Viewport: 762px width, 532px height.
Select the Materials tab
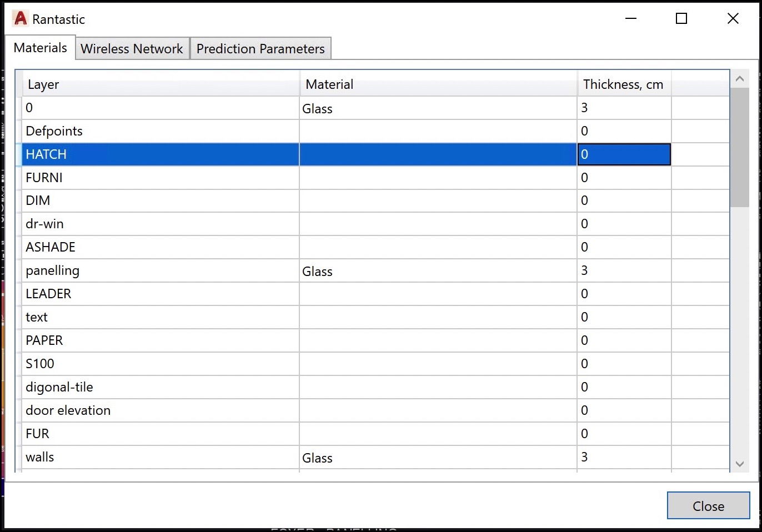[x=41, y=48]
